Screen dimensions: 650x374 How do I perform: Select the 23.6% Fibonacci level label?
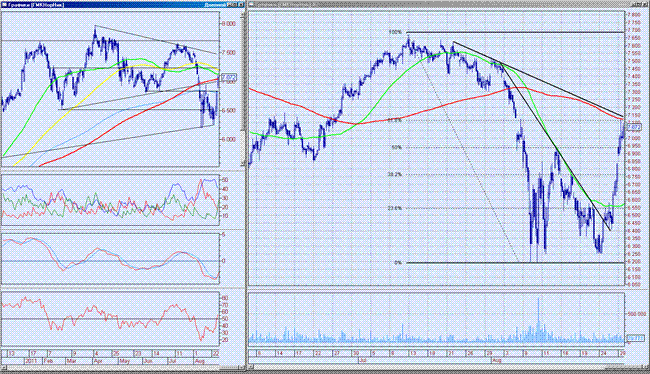pyautogui.click(x=395, y=208)
